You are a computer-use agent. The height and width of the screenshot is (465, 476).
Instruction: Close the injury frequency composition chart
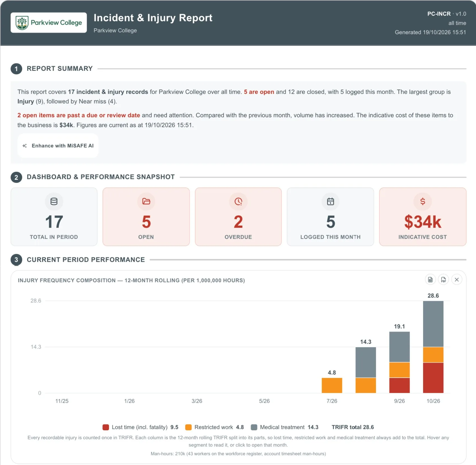point(457,280)
